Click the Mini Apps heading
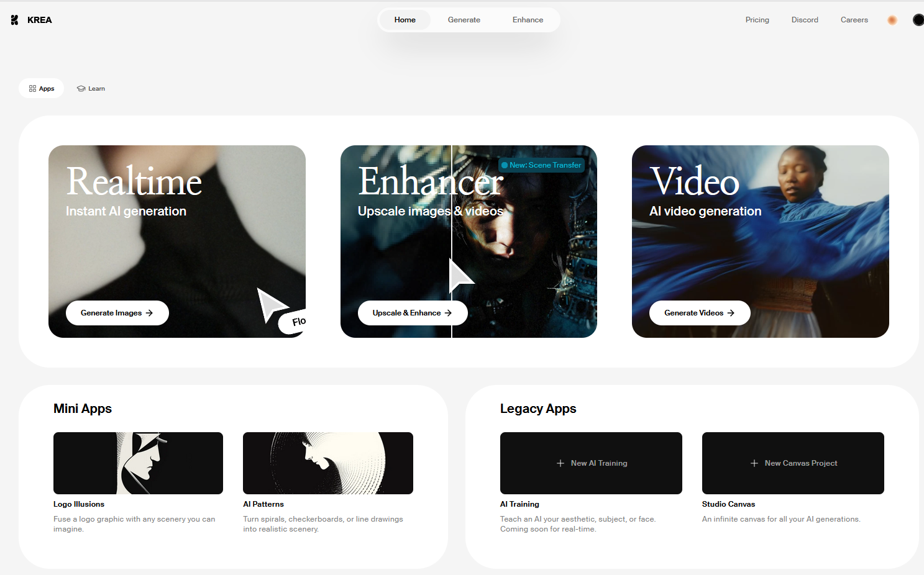Viewport: 924px width, 575px height. [83, 409]
